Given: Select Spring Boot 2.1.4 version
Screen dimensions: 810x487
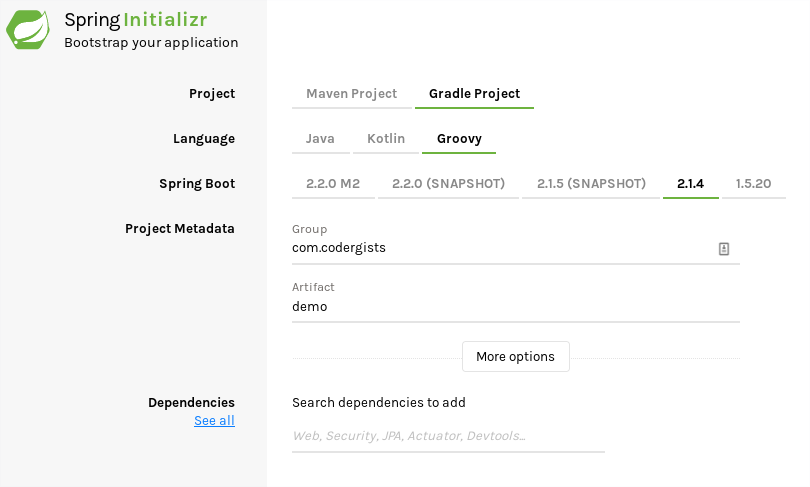Looking at the screenshot, I should pyautogui.click(x=690, y=184).
